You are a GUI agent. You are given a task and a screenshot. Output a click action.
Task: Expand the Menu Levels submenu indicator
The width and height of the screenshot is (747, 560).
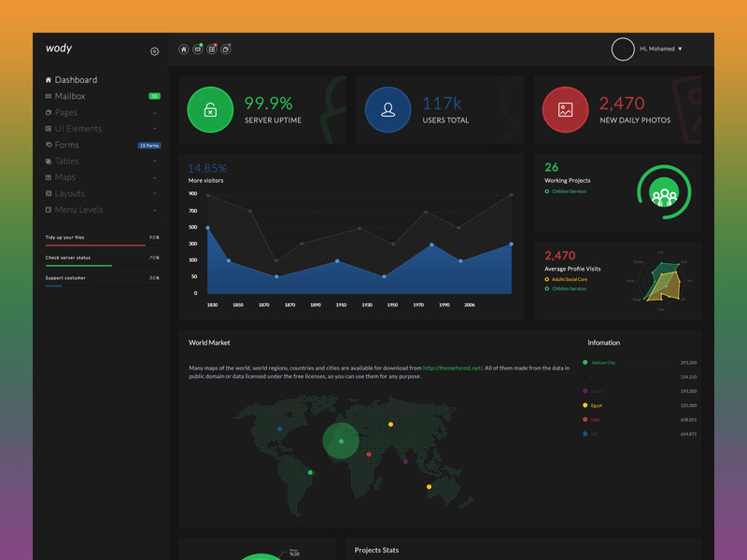[155, 210]
